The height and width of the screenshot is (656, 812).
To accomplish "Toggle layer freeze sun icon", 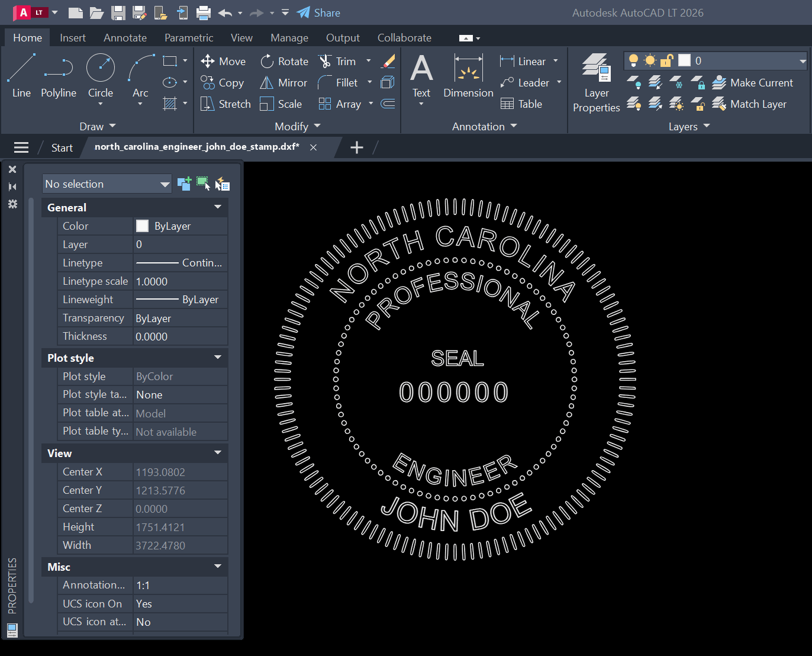I will click(x=650, y=60).
